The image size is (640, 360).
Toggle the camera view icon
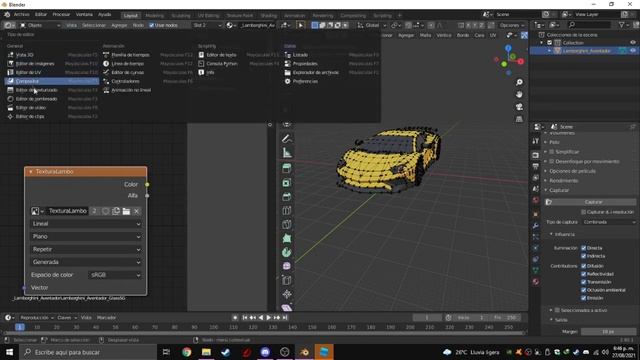(519, 107)
